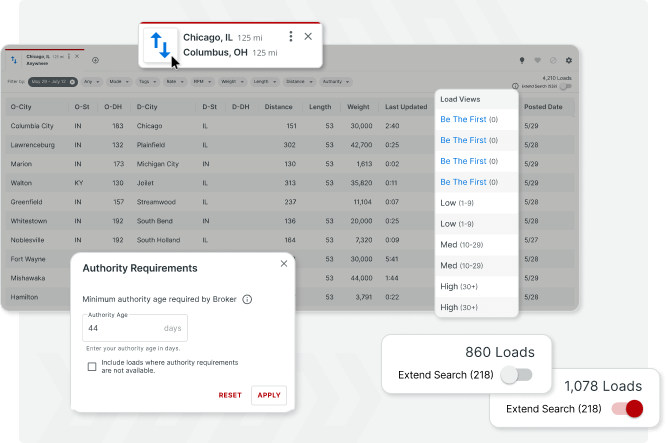Check Include loads where authority requirements unavailable
This screenshot has width=667, height=443.
[92, 366]
